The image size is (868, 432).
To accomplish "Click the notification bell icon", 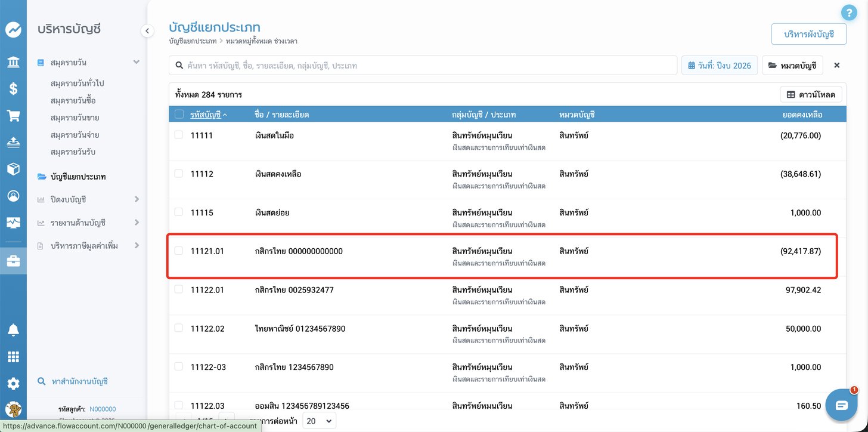I will [13, 330].
